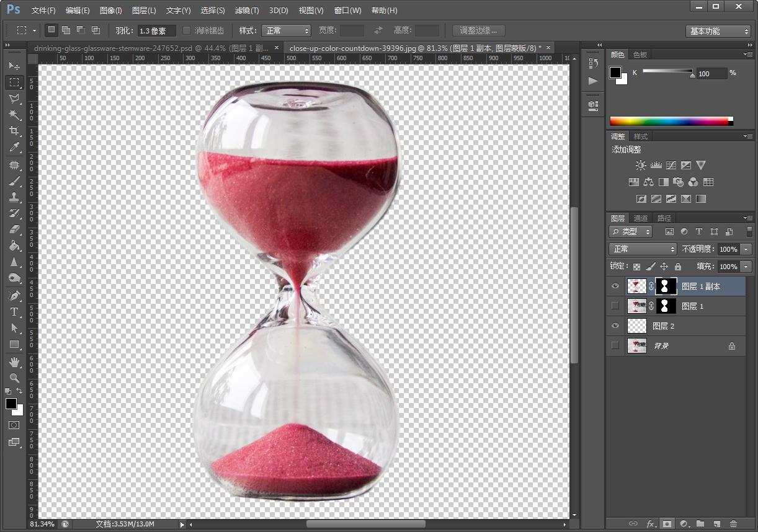Select the Hand tool
Viewport: 758px width, 532px height.
14,361
